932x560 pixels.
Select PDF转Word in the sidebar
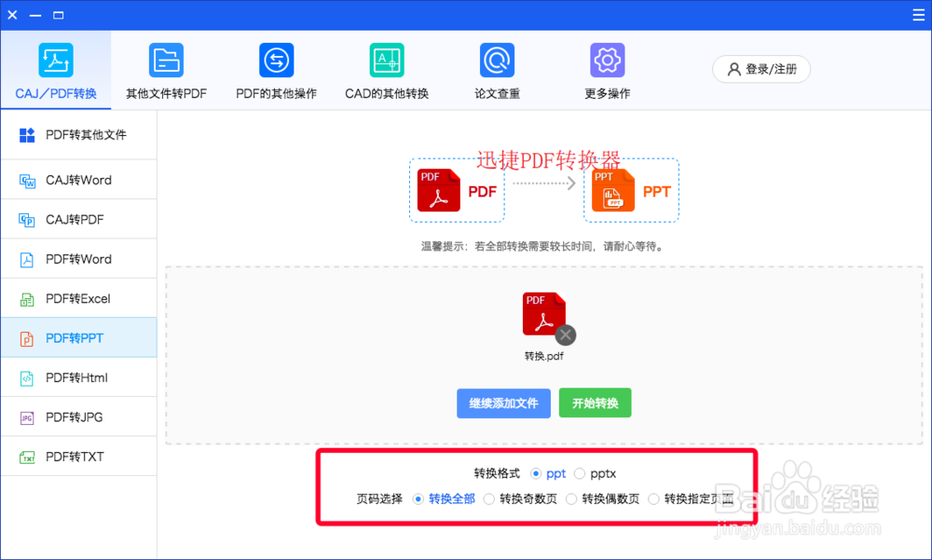78,259
